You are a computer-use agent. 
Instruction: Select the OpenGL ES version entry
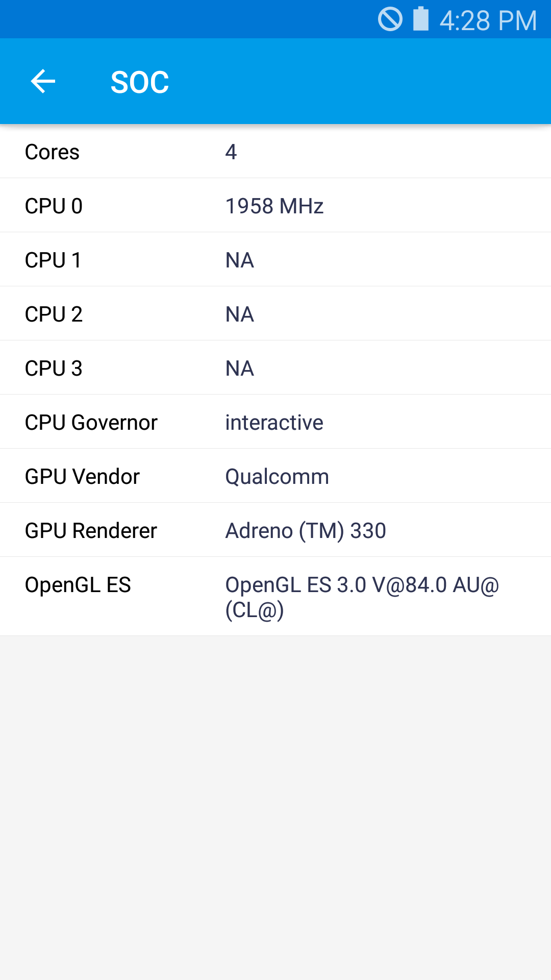pos(275,596)
